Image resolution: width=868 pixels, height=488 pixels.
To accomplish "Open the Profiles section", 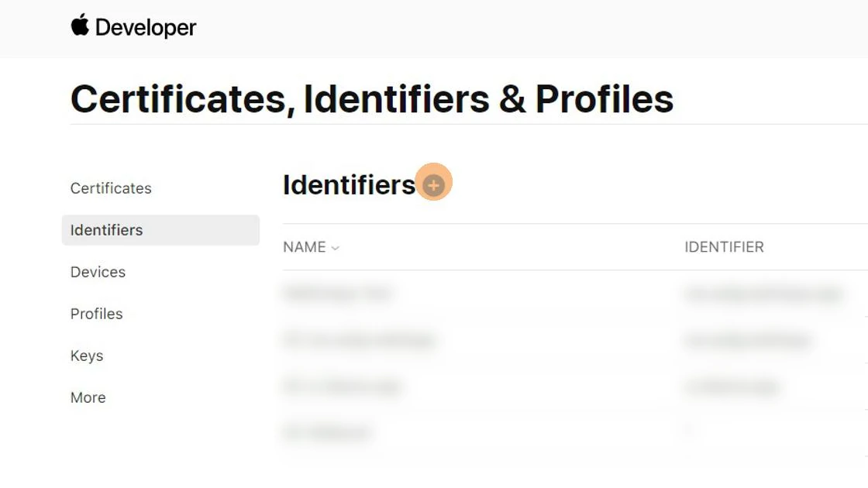I will tap(96, 314).
